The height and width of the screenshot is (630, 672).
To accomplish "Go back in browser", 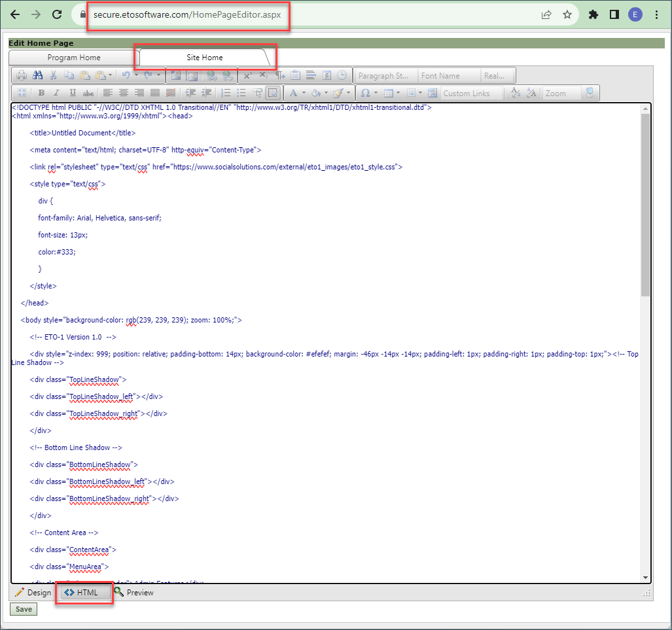I will [x=15, y=14].
